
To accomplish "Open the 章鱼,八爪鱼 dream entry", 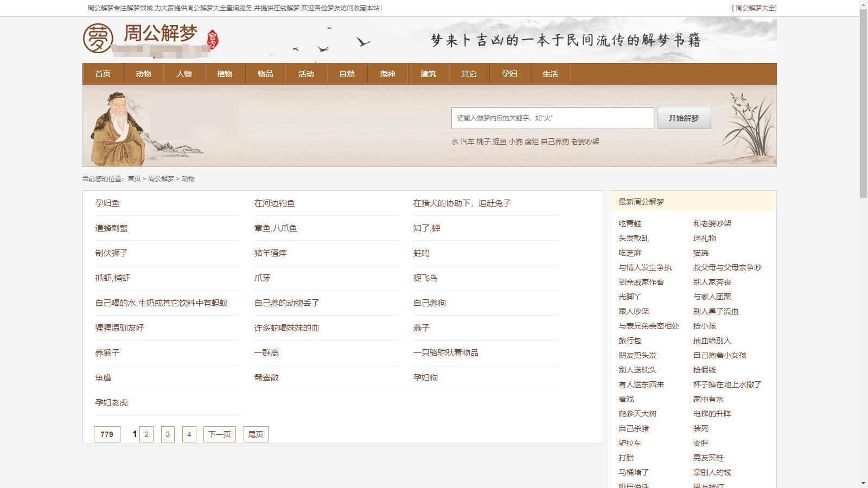I will tap(276, 228).
